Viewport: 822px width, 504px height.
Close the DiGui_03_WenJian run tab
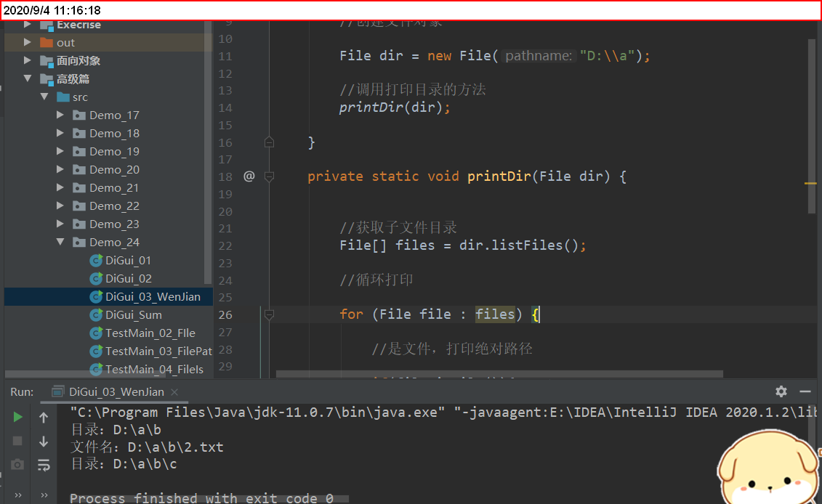coord(174,392)
